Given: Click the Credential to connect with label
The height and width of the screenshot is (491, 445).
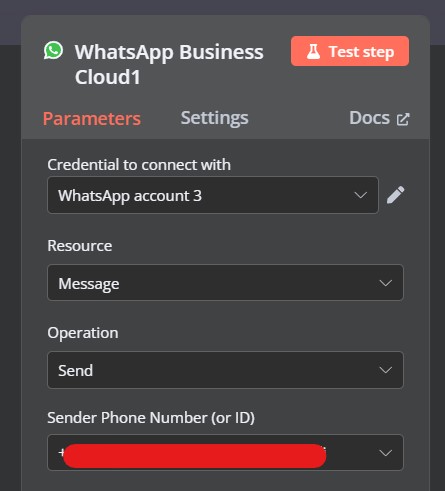Looking at the screenshot, I should [x=139, y=165].
